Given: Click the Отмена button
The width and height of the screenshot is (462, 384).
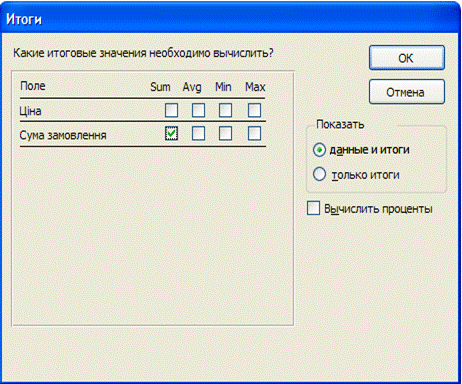Looking at the screenshot, I should [407, 92].
